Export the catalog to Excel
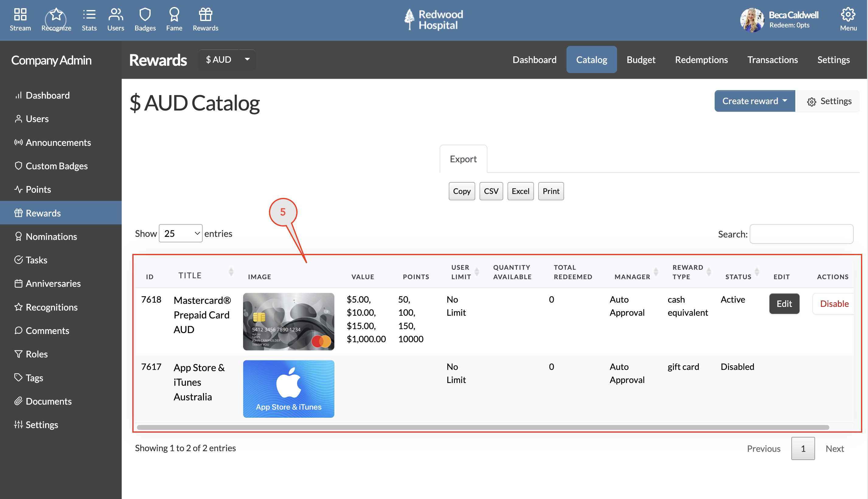Image resolution: width=868 pixels, height=499 pixels. (x=520, y=191)
